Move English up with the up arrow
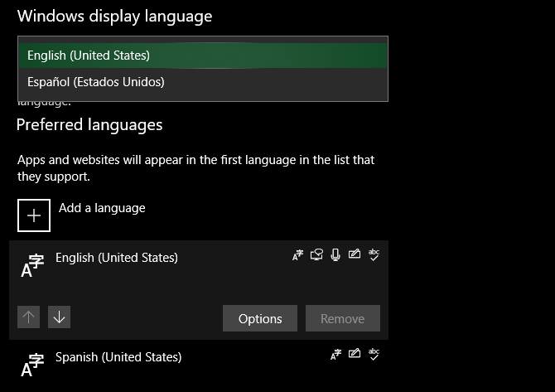This screenshot has height=392, width=555. pos(29,317)
